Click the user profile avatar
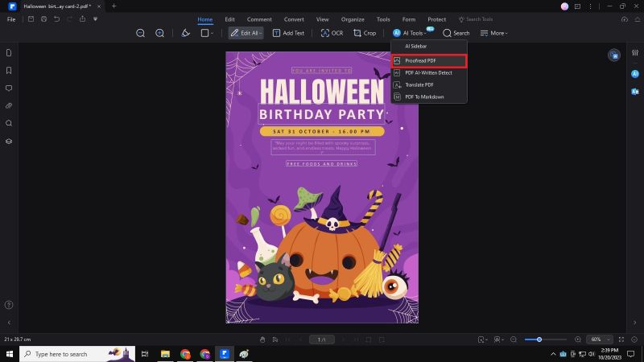This screenshot has width=644, height=362. pos(565,6)
